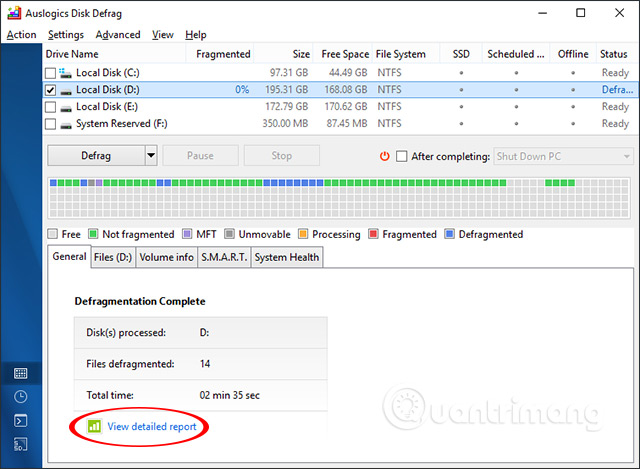Sort by the File System column header

click(406, 54)
